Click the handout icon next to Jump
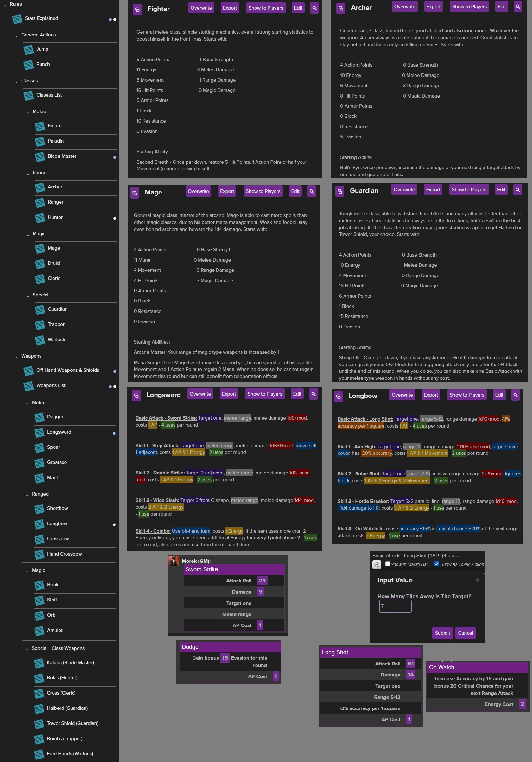 (28, 50)
